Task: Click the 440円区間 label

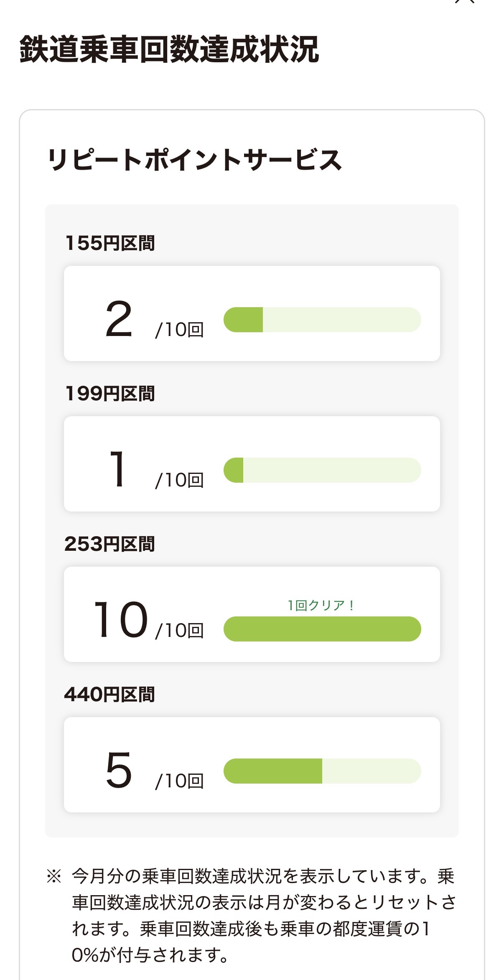Action: (x=109, y=694)
